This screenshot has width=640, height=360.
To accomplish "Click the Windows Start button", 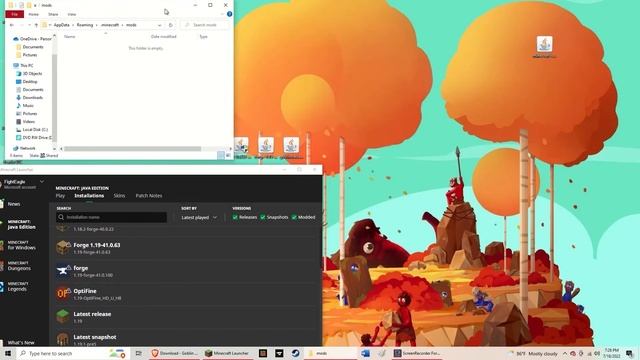I will (7, 353).
